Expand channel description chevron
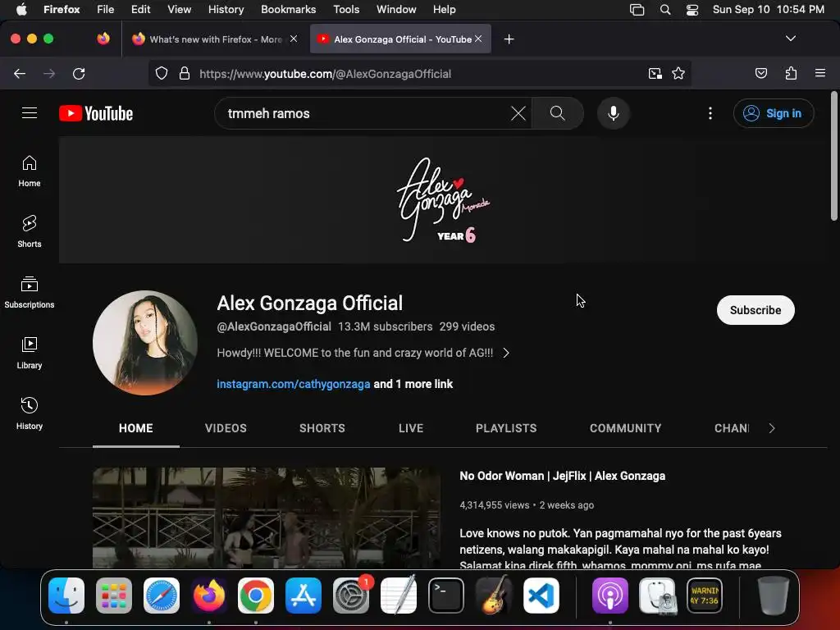 point(505,353)
